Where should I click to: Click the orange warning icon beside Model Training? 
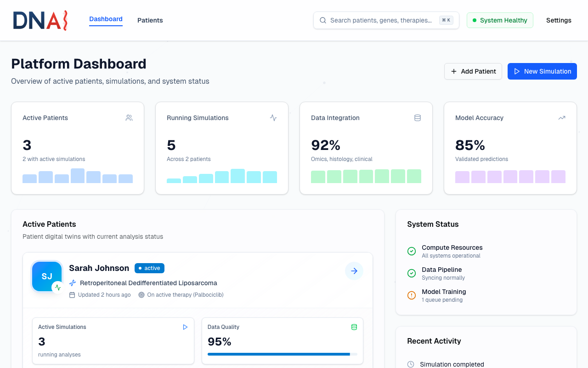pos(411,295)
